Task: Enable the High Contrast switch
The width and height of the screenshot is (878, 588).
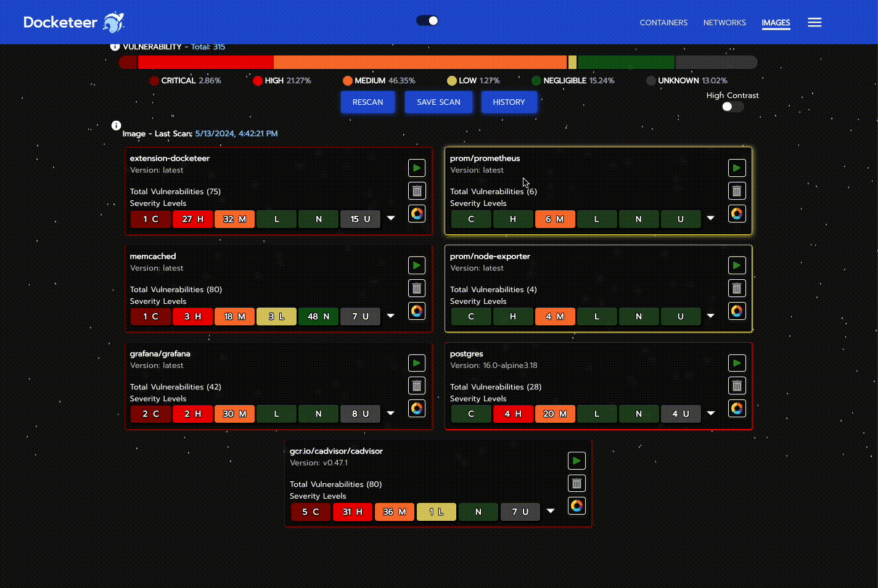Action: pos(732,107)
